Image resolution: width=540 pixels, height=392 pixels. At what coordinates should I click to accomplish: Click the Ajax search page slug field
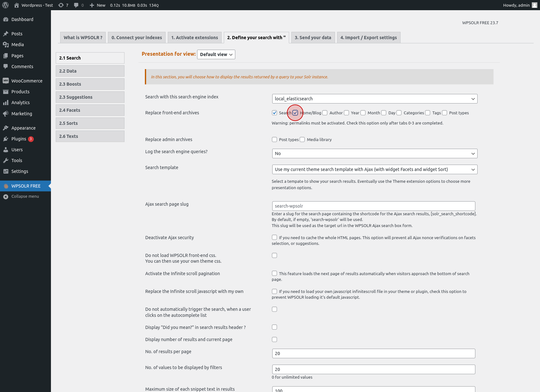pyautogui.click(x=374, y=206)
